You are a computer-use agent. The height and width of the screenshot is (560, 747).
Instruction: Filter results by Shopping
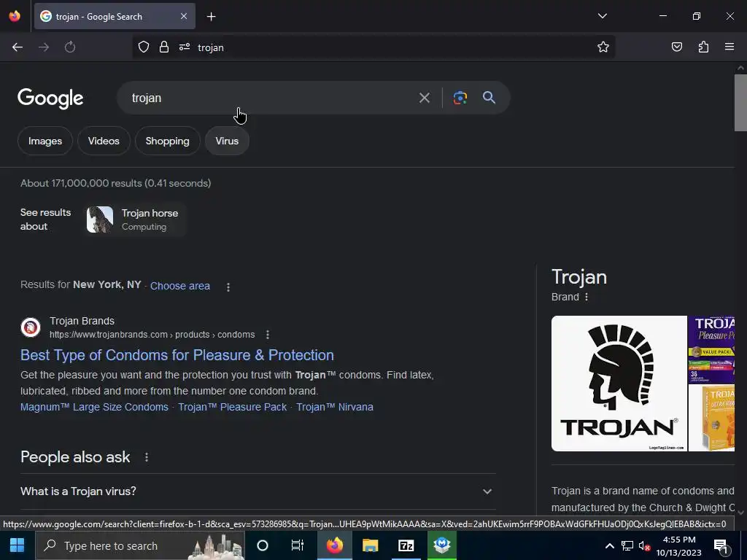click(167, 141)
